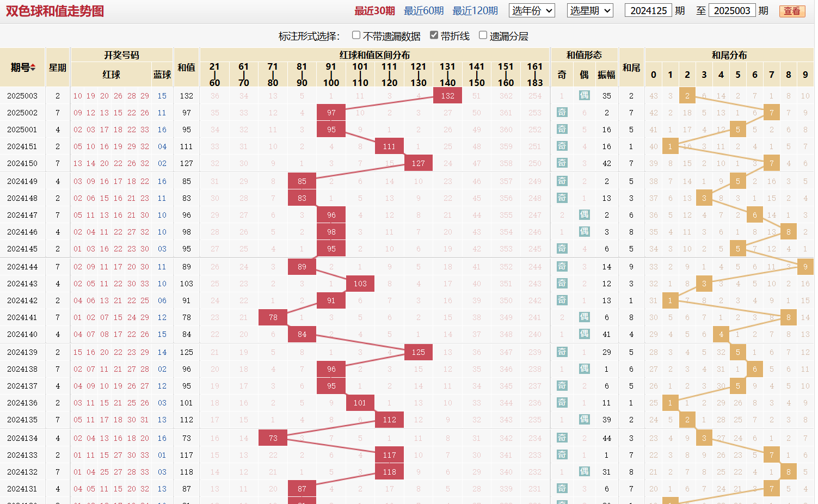
Task: Click blue ball 06 in row 2024142
Action: (162, 300)
